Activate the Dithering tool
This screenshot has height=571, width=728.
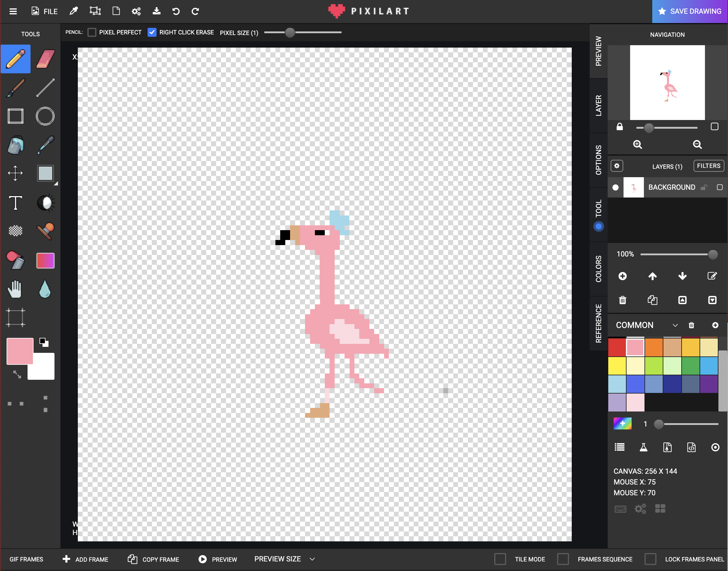[x=15, y=231]
